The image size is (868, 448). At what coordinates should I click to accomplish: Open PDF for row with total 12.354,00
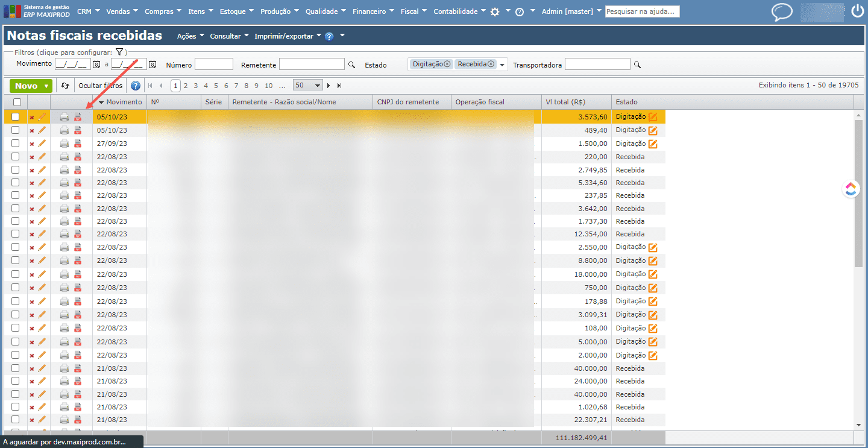78,234
